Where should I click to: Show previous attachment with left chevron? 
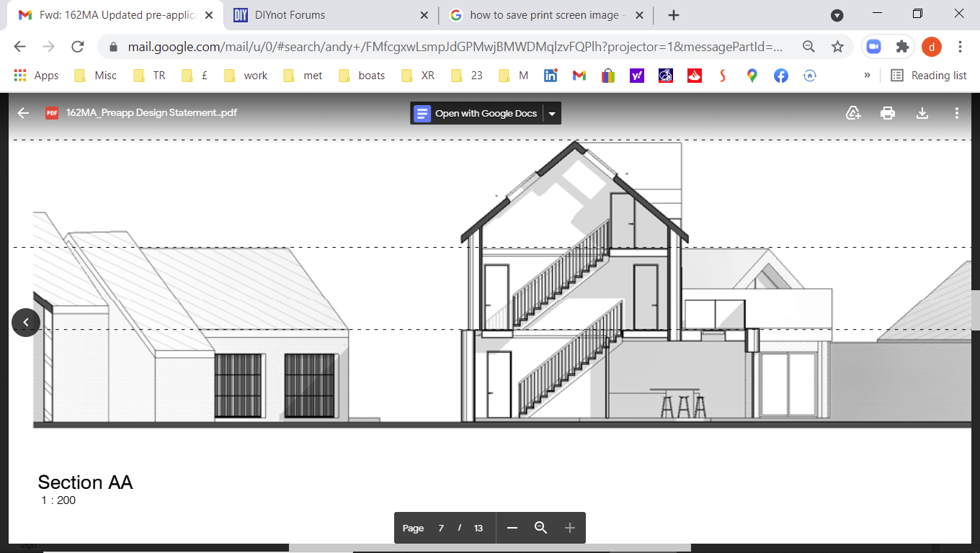(x=26, y=322)
